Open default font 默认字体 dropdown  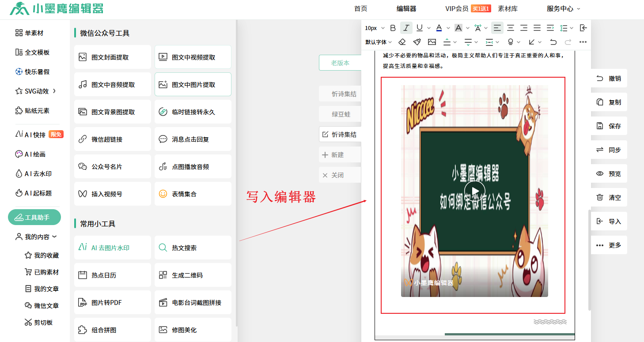(379, 42)
